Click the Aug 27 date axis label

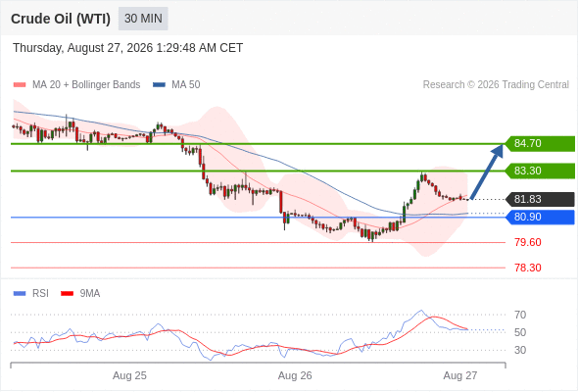pos(460,375)
